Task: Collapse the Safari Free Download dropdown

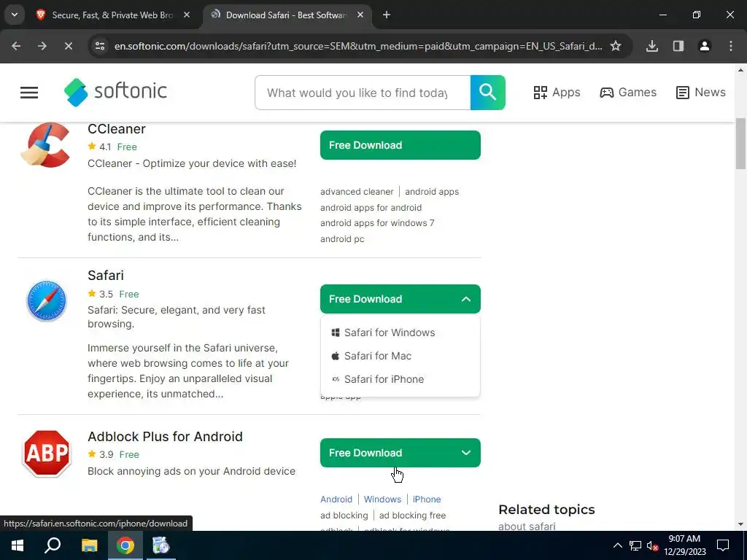Action: (400, 299)
